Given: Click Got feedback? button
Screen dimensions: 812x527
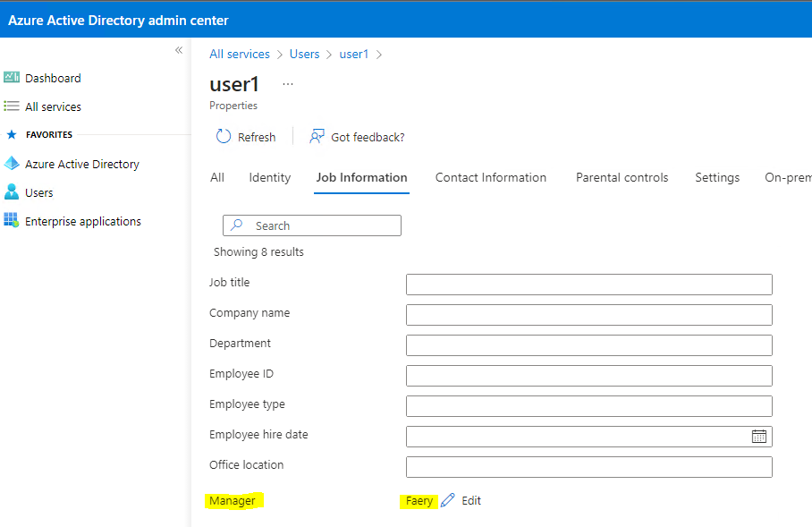Looking at the screenshot, I should pos(358,137).
